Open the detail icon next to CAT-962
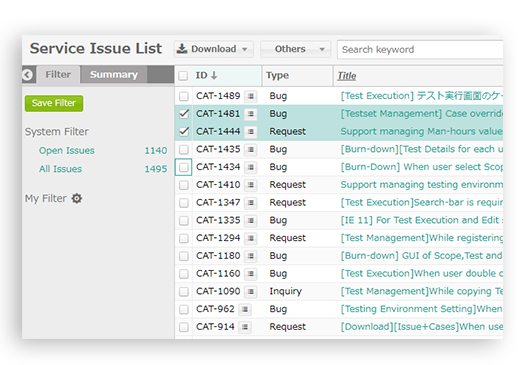The image size is (524, 365). [x=245, y=309]
